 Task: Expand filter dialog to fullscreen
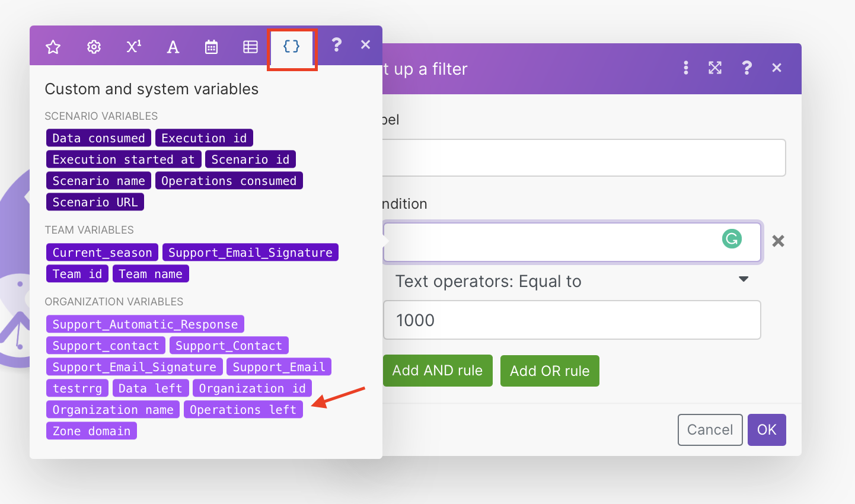[715, 68]
